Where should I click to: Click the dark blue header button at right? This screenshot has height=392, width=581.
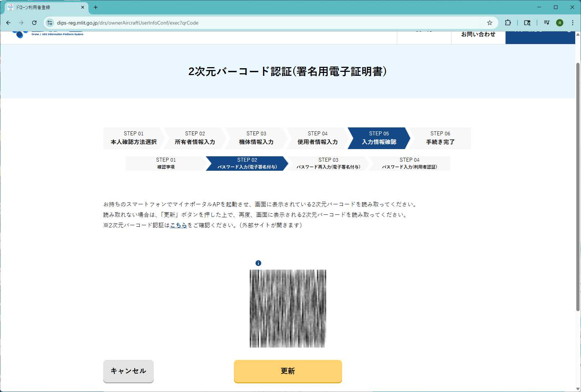540,38
